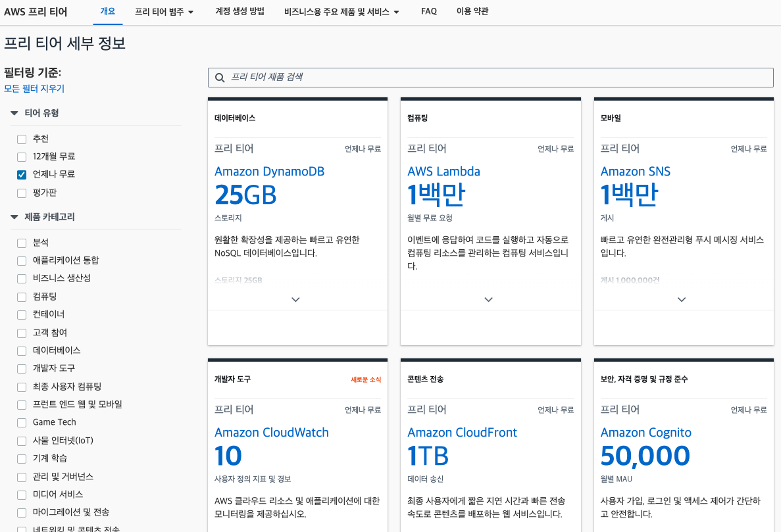
Task: Open 비즈니스용 주요 제품 및 서비스 dropdown
Action: coord(341,11)
